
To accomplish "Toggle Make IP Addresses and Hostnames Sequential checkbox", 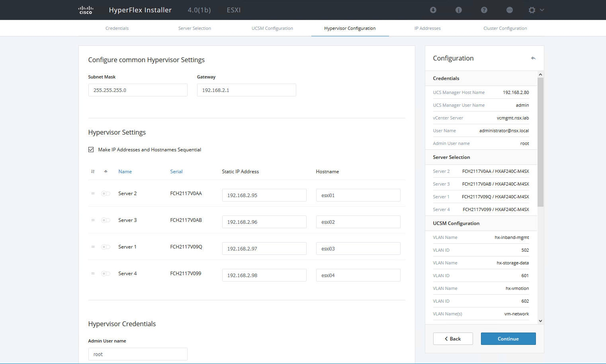I will pos(91,150).
